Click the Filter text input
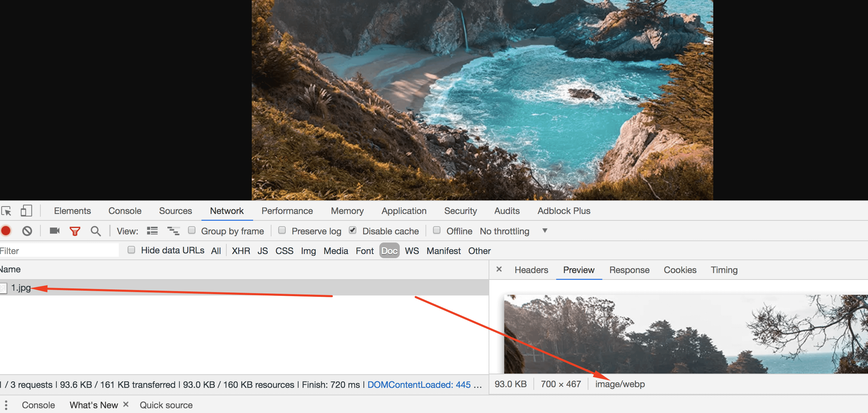The height and width of the screenshot is (413, 868). click(59, 251)
